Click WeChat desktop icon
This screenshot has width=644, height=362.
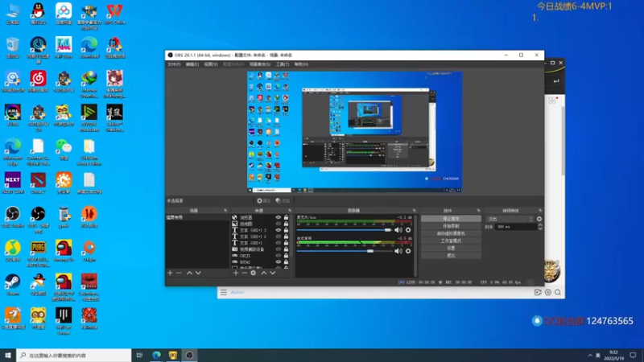click(x=64, y=150)
